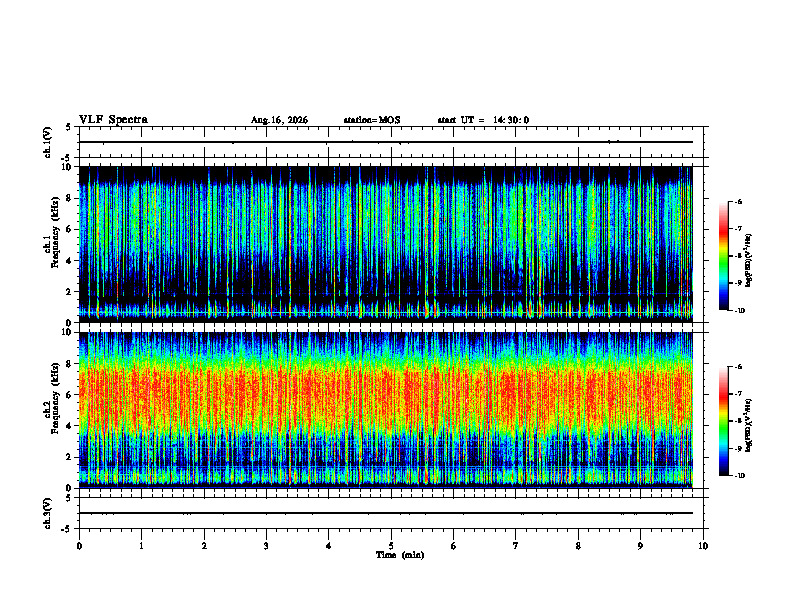Click the ch.1 spectrogram panel
The image size is (792, 612).
[x=386, y=244]
